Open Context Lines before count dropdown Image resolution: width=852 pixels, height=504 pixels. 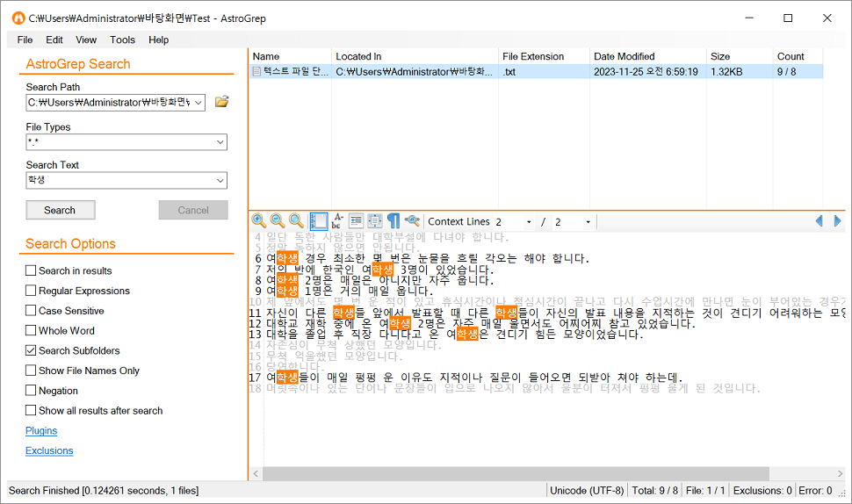[529, 221]
